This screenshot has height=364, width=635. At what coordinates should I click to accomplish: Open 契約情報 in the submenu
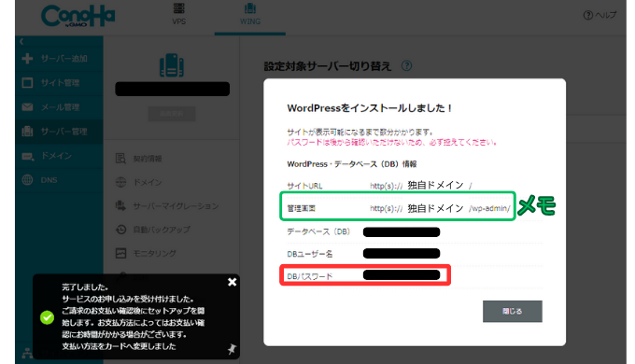tap(148, 159)
